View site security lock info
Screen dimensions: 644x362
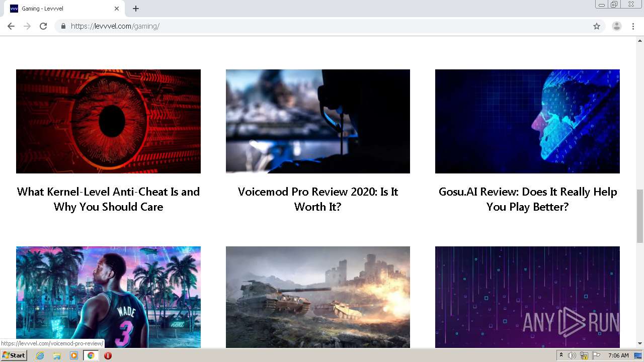tap(63, 26)
